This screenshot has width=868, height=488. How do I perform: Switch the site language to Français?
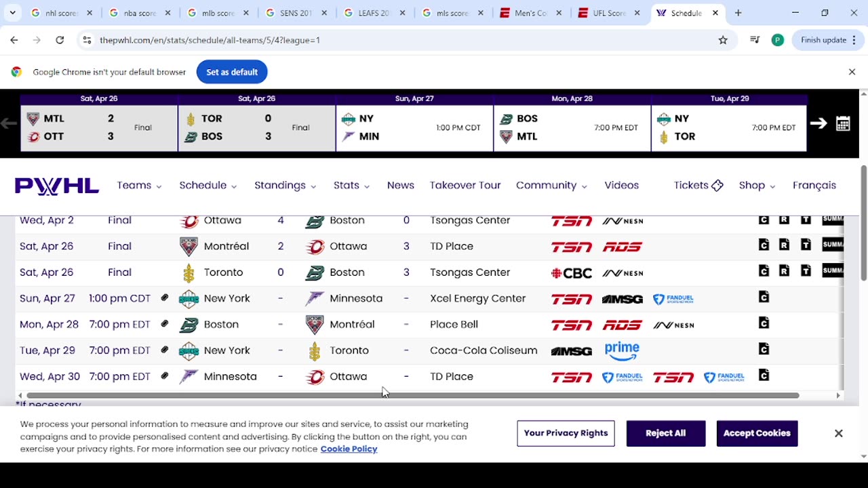pos(814,185)
